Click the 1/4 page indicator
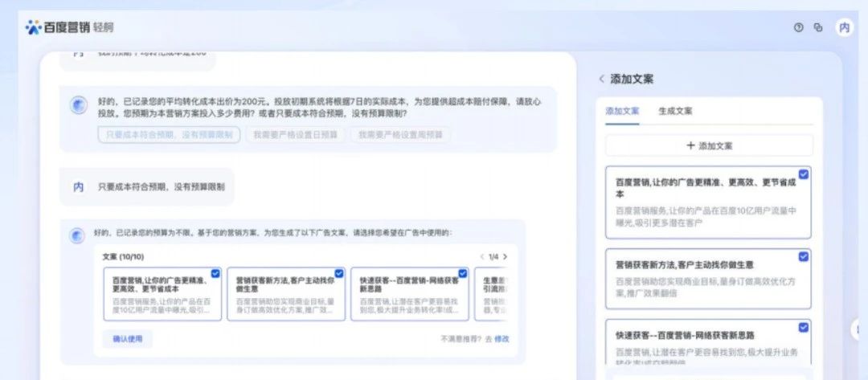Image resolution: width=868 pixels, height=380 pixels. pos(493,256)
